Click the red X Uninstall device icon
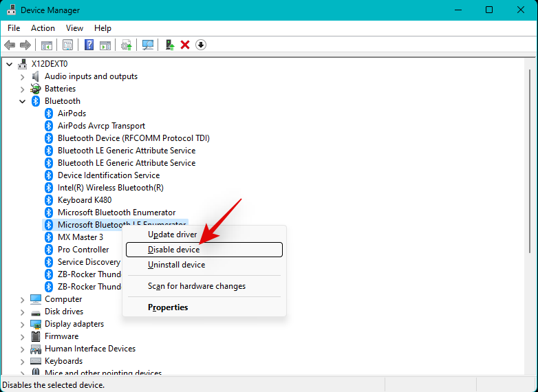The image size is (538, 392). point(185,45)
